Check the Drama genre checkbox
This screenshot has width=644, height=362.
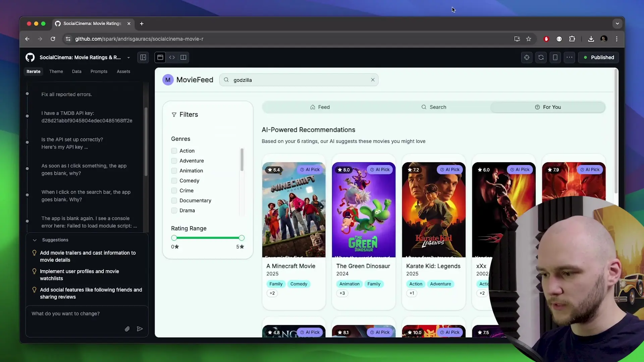[x=174, y=210]
